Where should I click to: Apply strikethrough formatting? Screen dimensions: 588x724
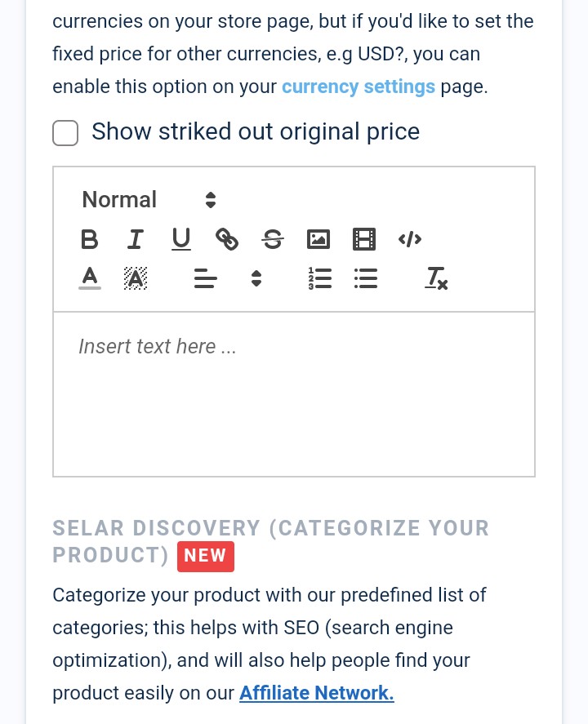tap(273, 239)
